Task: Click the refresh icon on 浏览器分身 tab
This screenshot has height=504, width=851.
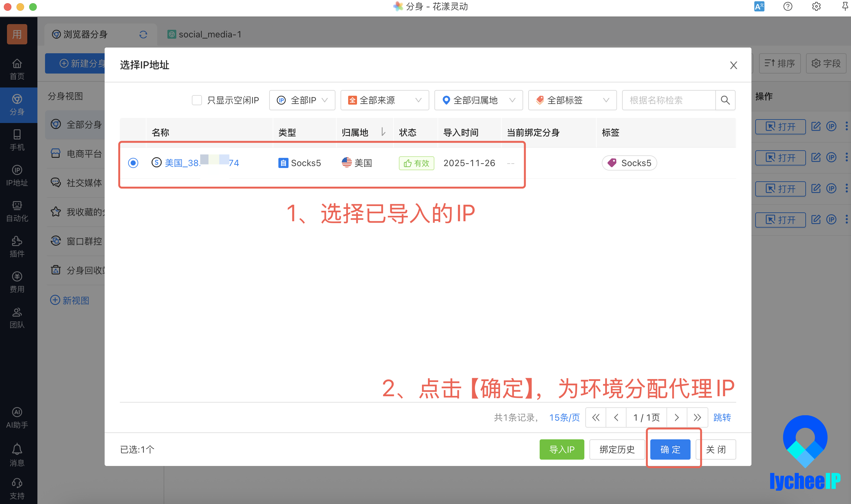Action: (x=143, y=34)
